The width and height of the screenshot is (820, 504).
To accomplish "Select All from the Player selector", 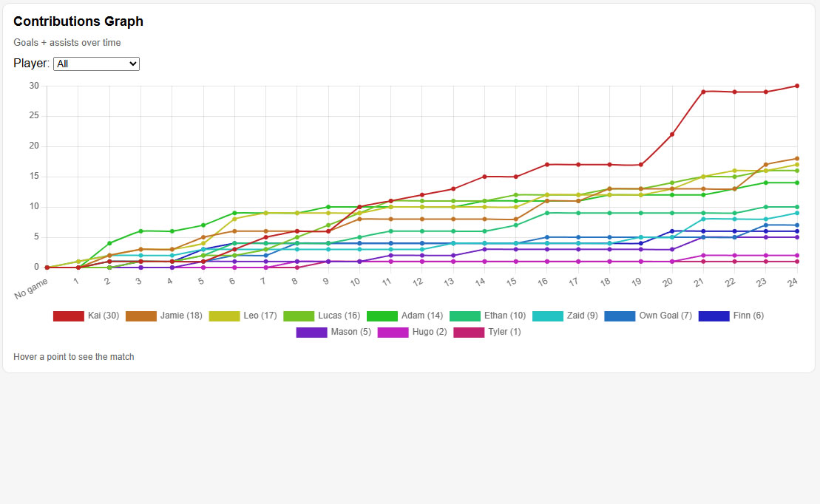I will pos(96,64).
